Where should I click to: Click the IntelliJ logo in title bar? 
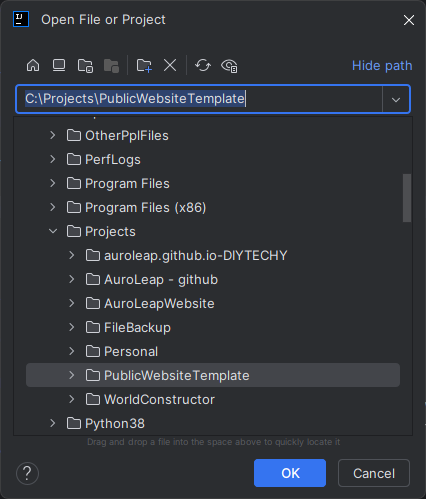click(21, 19)
